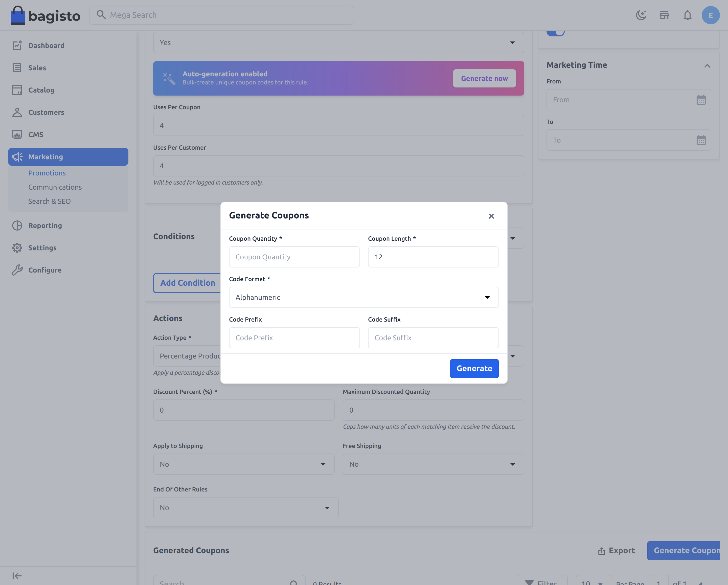Focus the Marketing Time To field
The height and width of the screenshot is (585, 728).
628,140
